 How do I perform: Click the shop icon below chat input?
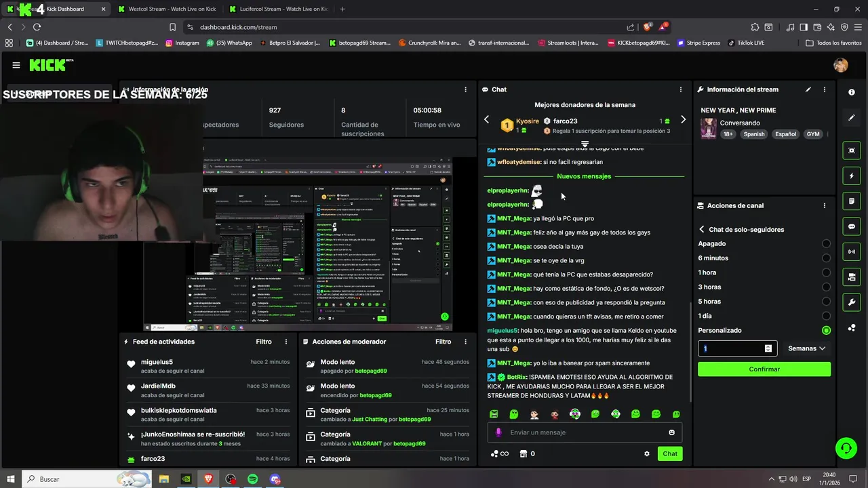coord(523,454)
